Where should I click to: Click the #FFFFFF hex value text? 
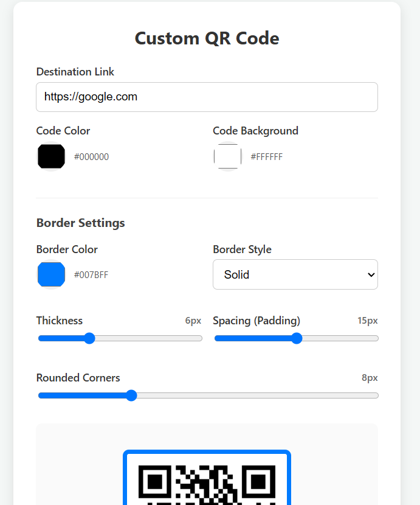click(266, 157)
